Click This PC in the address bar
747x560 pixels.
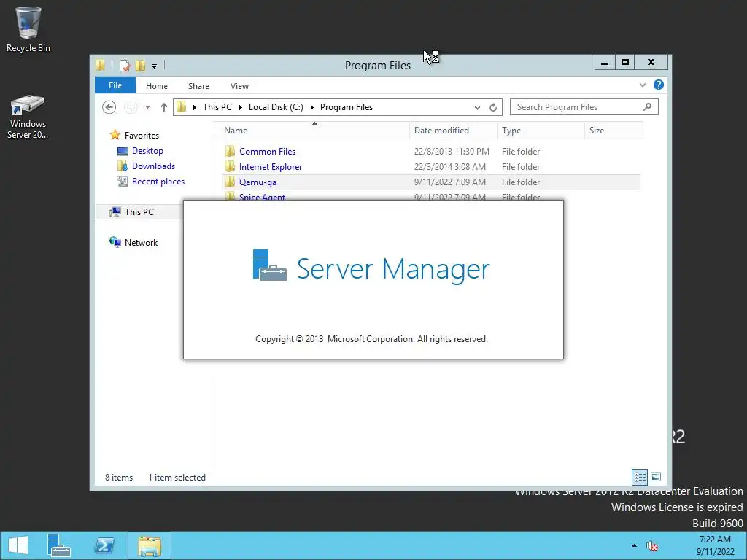click(x=217, y=107)
